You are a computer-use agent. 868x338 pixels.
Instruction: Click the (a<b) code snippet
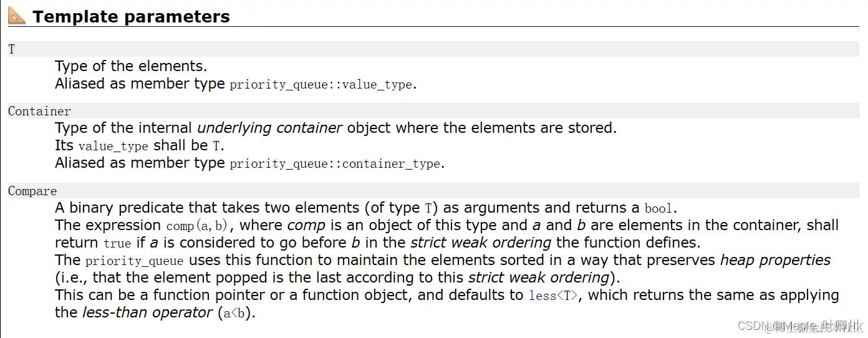click(237, 314)
